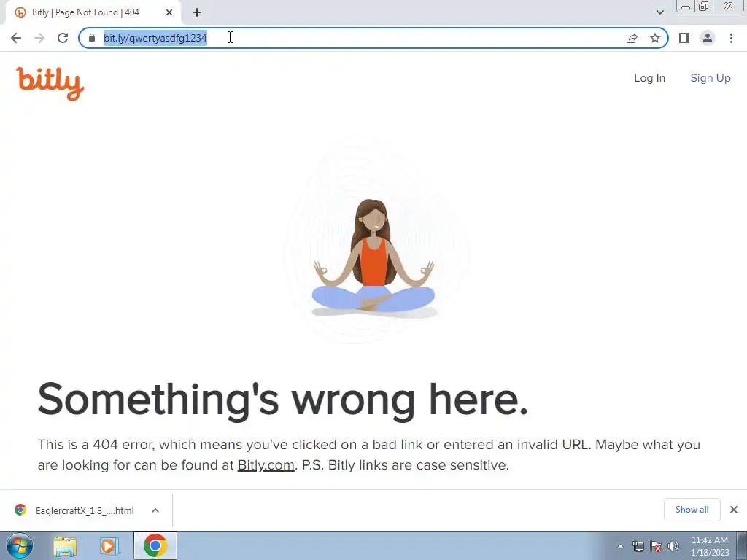Open Windows Explorer from the taskbar

pos(65,545)
